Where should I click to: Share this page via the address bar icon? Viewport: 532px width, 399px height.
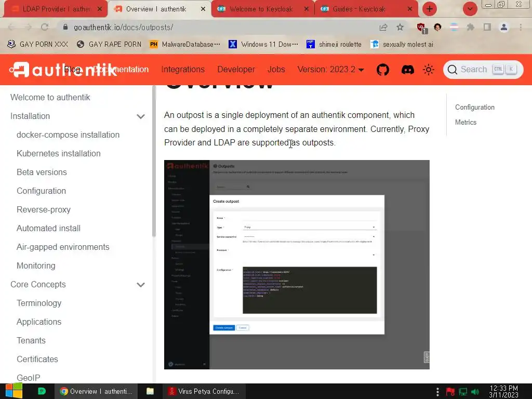(383, 27)
